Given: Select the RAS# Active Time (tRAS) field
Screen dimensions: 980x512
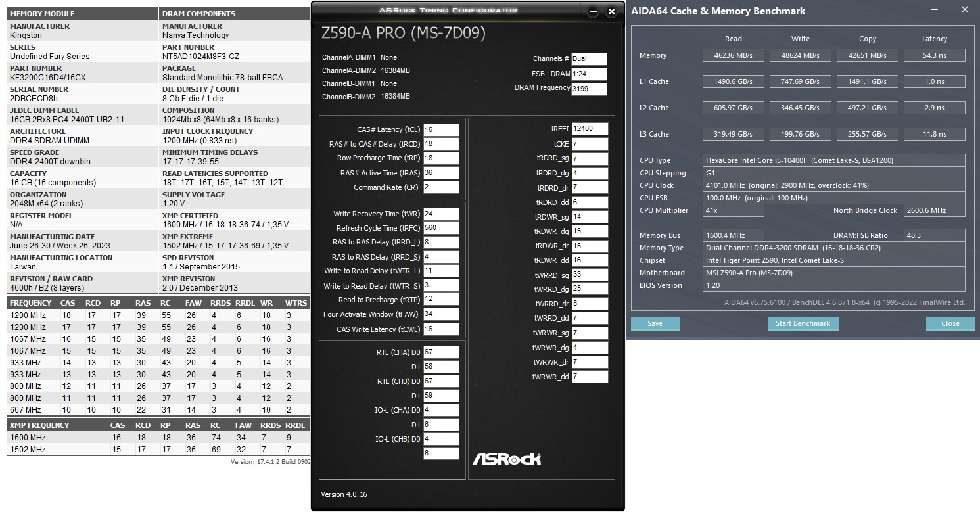Looking at the screenshot, I should point(441,173).
